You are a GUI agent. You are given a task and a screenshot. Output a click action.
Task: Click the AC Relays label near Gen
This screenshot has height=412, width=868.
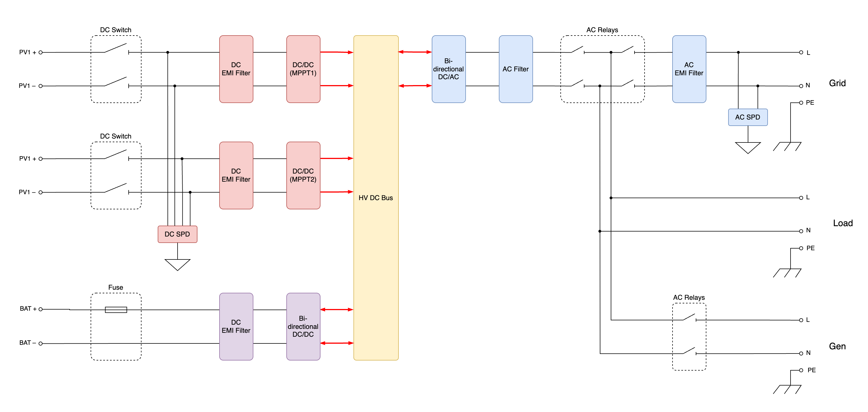tap(689, 297)
